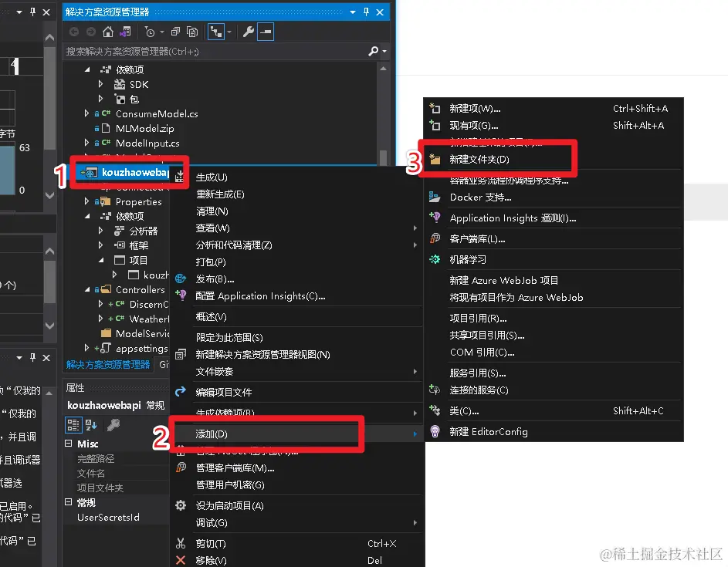Choose 管理客户端库(M)... menu item
This screenshot has height=567, width=728.
click(x=297, y=468)
